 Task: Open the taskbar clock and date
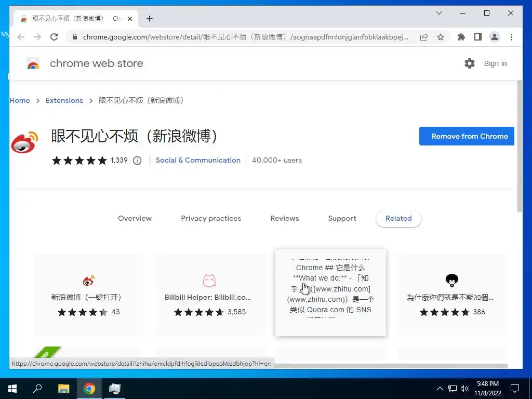click(x=487, y=389)
